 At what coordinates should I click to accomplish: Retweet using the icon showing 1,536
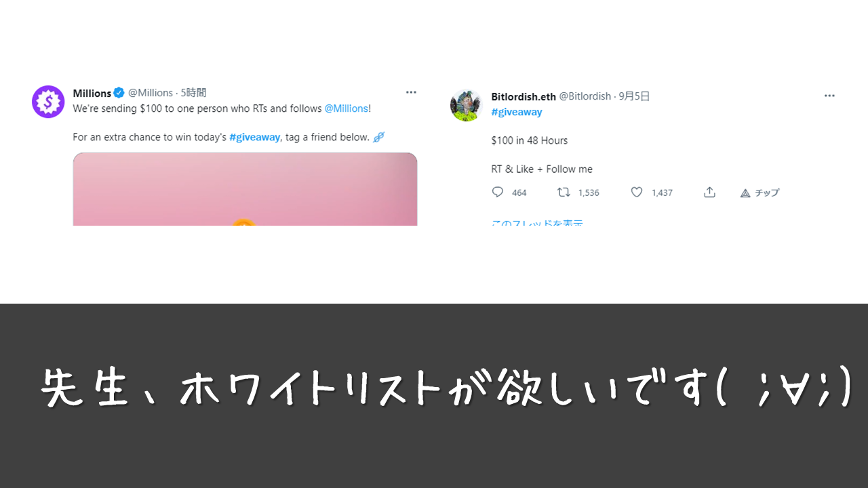point(564,192)
